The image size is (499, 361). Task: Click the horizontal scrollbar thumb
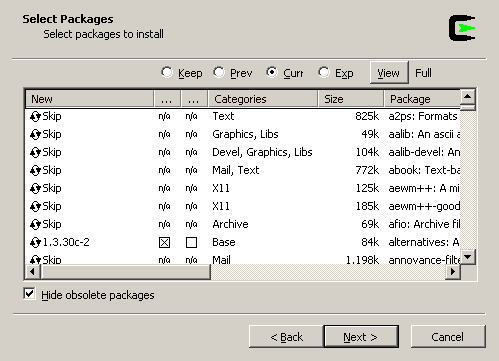click(x=125, y=272)
